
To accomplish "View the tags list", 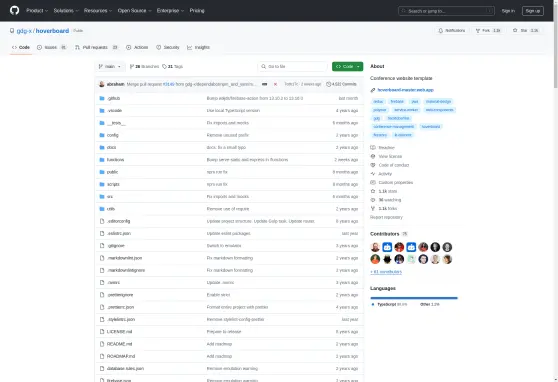I will (173, 67).
